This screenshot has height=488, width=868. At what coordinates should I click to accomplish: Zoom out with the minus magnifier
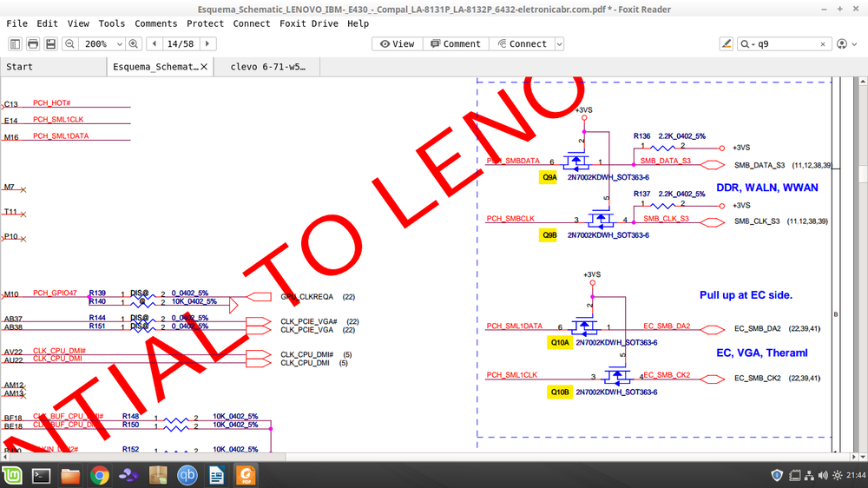click(x=69, y=43)
